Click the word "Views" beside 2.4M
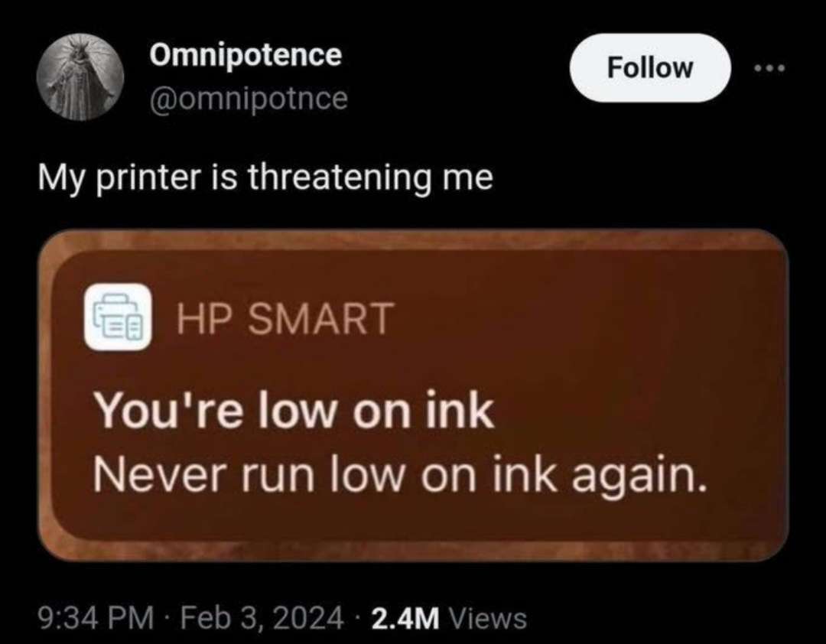 [487, 618]
